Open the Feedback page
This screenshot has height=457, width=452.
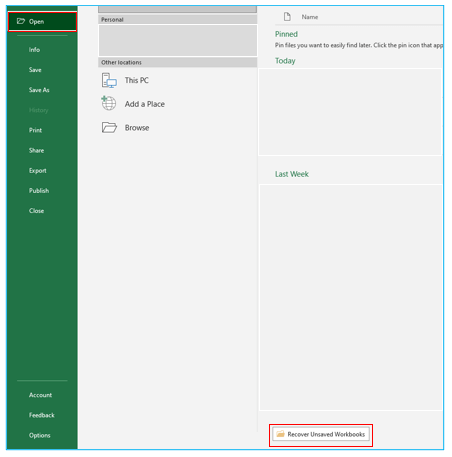[42, 415]
